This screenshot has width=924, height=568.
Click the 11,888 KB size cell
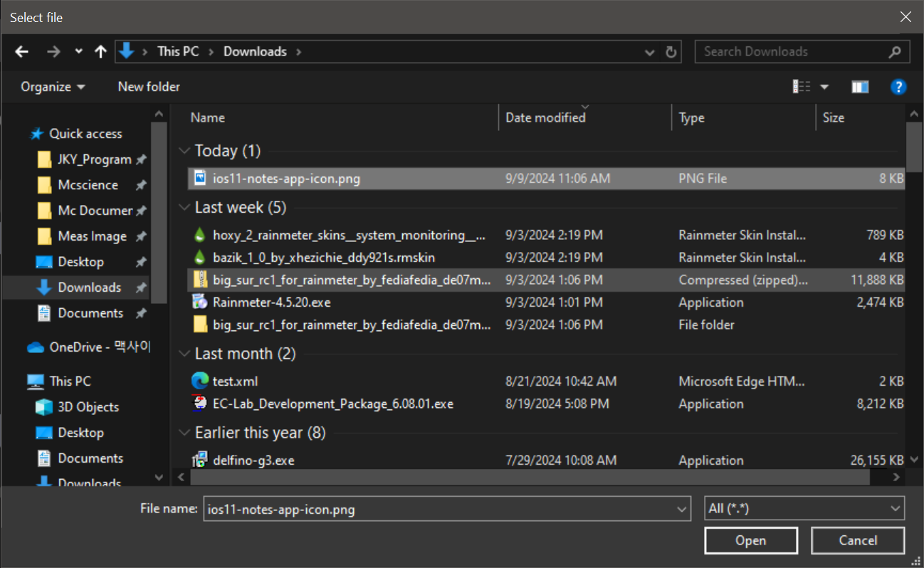pos(877,280)
